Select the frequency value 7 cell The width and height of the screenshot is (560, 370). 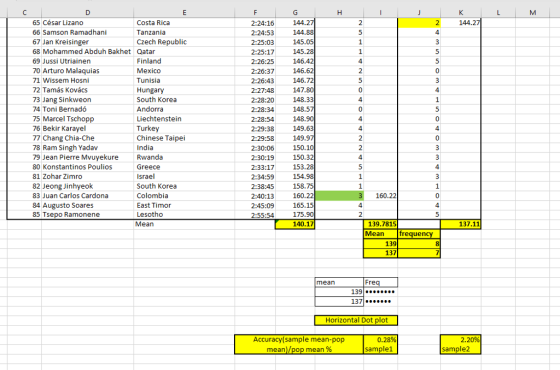pyautogui.click(x=419, y=253)
